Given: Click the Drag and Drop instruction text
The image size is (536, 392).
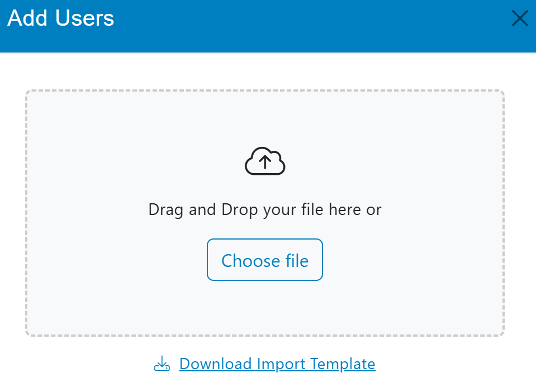Looking at the screenshot, I should 265,210.
